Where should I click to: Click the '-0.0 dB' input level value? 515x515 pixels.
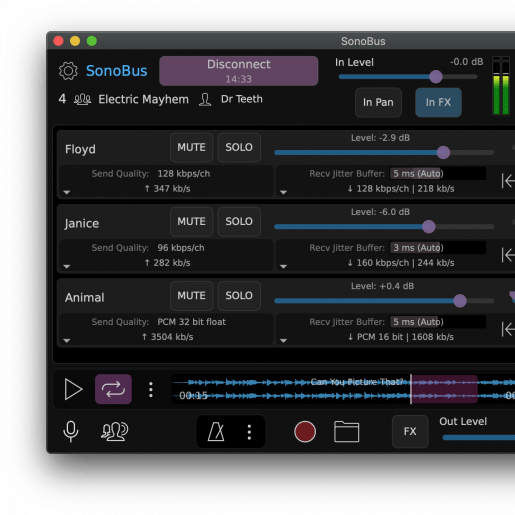[466, 62]
